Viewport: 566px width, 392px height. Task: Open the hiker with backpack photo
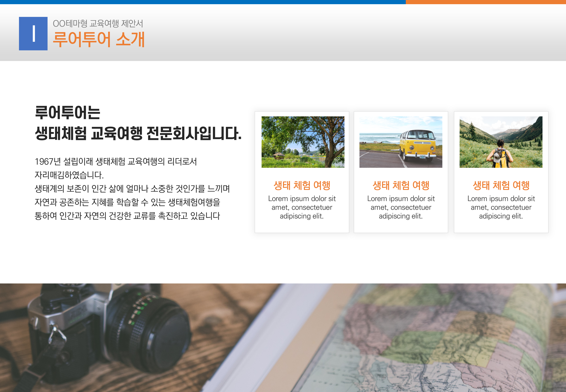pos(501,142)
